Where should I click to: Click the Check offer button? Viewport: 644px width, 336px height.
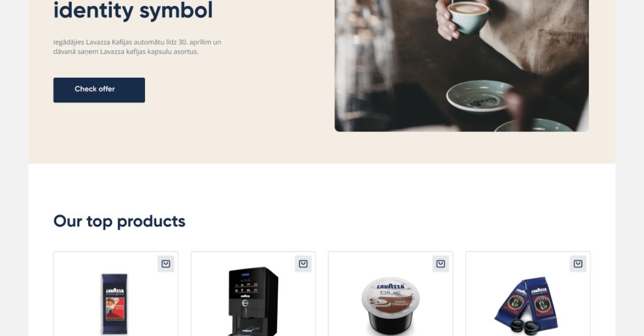coord(99,90)
